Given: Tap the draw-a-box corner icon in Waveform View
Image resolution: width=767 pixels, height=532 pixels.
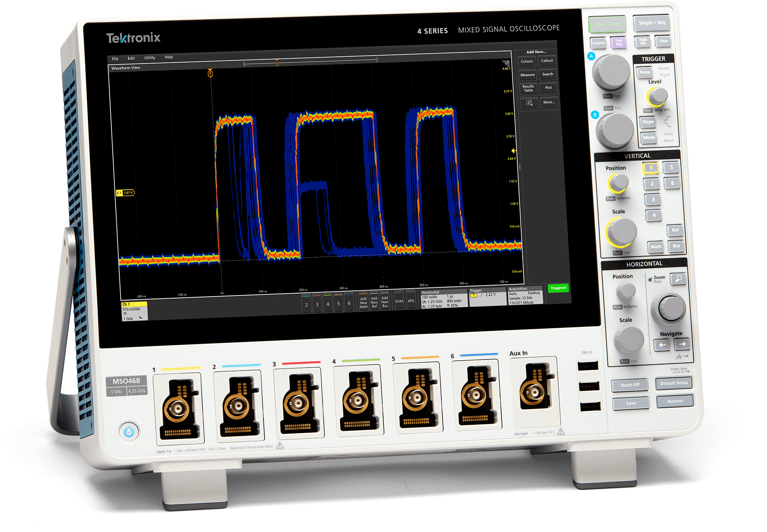Looking at the screenshot, I should point(506,63).
